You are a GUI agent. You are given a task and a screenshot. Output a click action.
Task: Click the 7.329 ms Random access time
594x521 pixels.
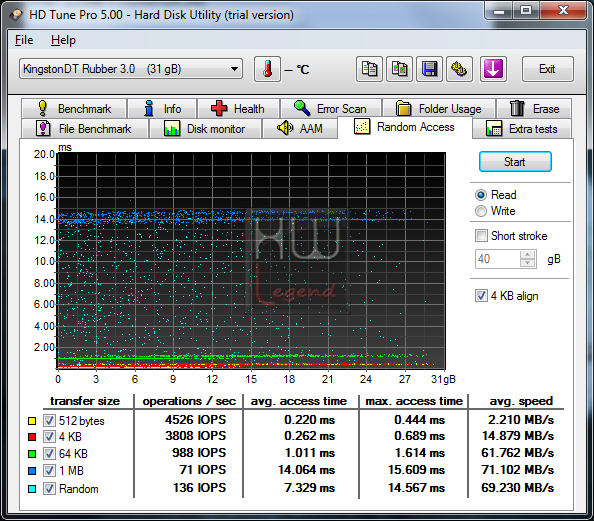click(310, 488)
